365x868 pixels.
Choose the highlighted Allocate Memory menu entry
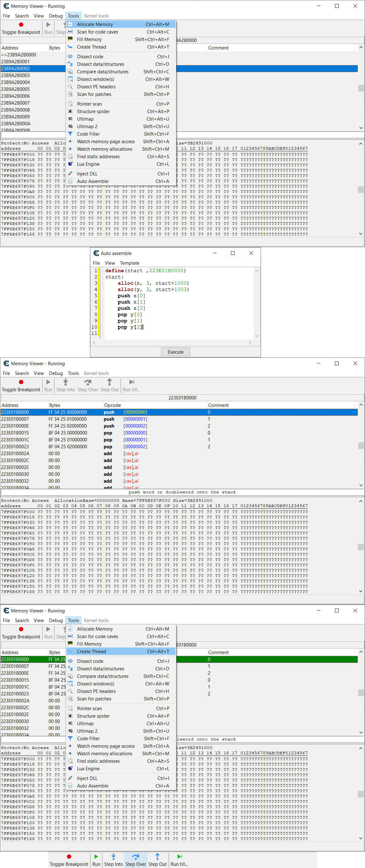point(95,24)
